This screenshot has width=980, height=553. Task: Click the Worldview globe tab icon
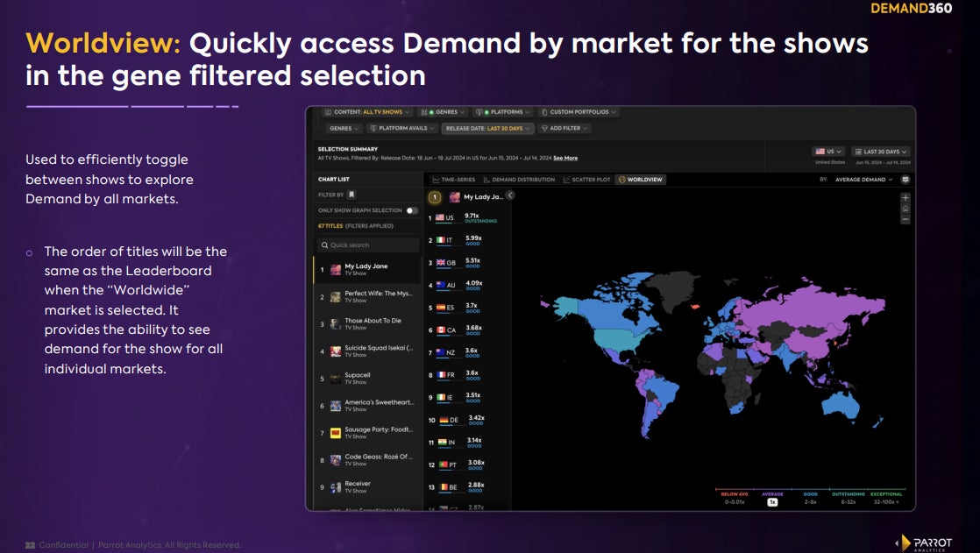pos(621,180)
